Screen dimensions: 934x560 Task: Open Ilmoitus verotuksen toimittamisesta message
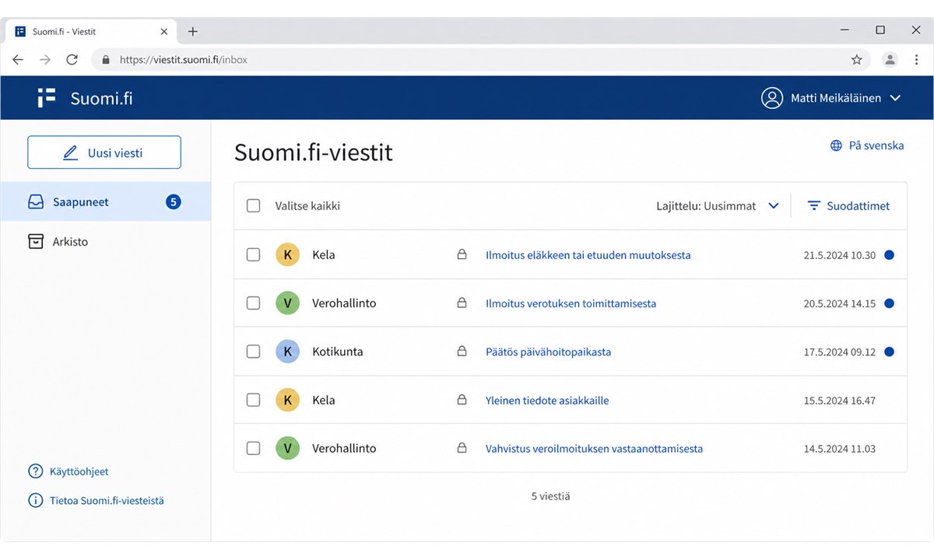tap(571, 303)
